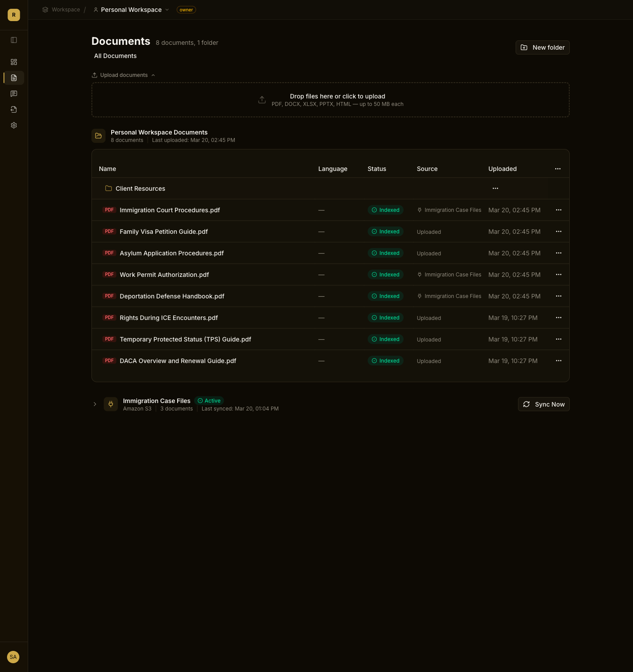Click the Immigration Case Files plug icon
This screenshot has height=672, width=633.
(111, 404)
